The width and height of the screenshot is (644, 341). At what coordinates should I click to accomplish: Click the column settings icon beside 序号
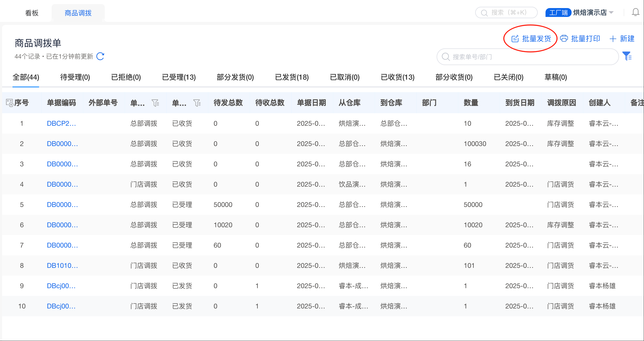[x=10, y=103]
